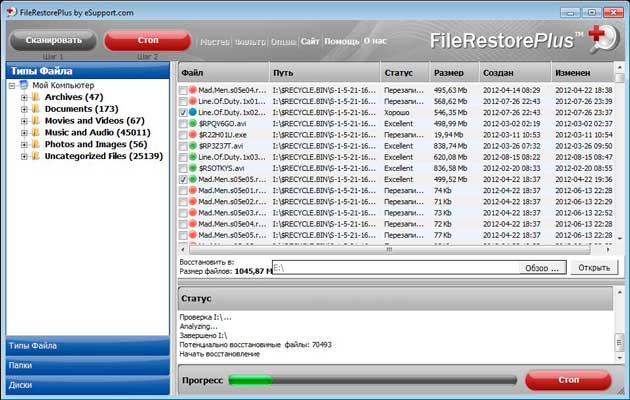
Task: Select the Documents (173) tree item
Action: pyautogui.click(x=82, y=109)
